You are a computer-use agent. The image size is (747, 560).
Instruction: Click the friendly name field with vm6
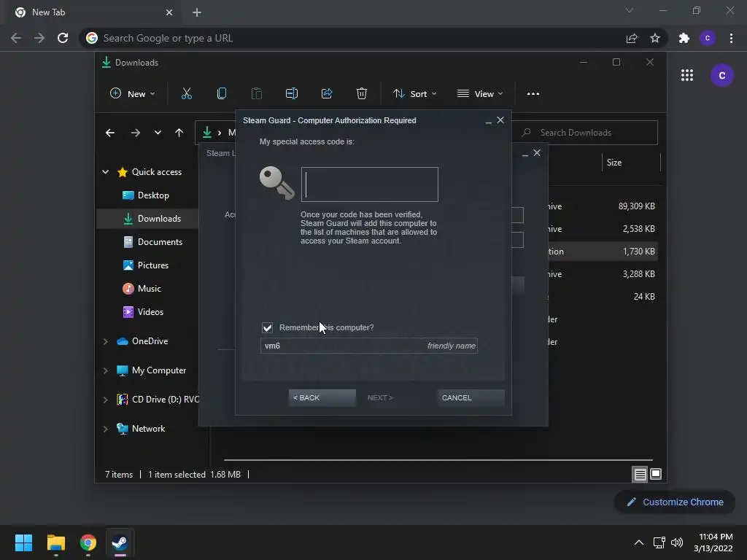click(x=368, y=346)
